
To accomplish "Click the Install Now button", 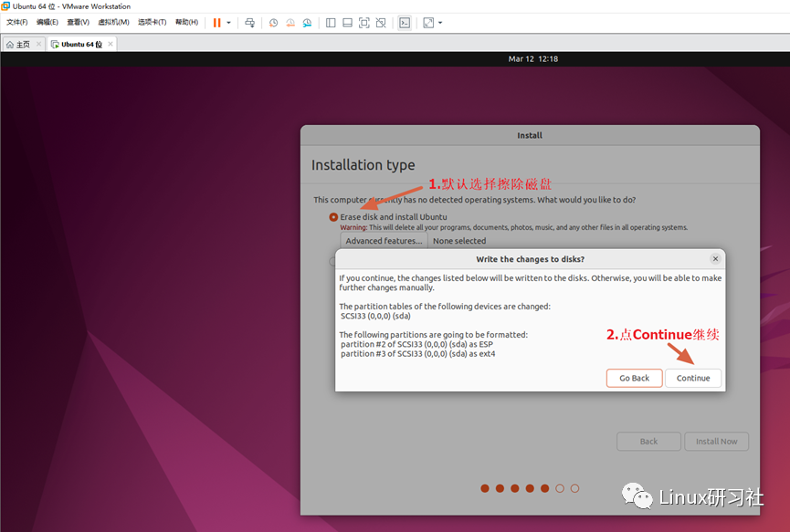I will pyautogui.click(x=716, y=442).
